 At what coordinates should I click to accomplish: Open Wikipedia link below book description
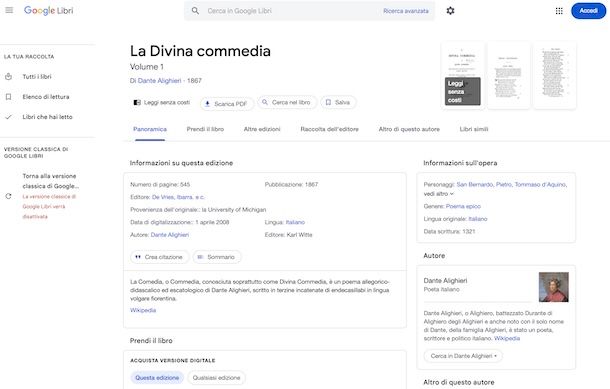(x=143, y=310)
